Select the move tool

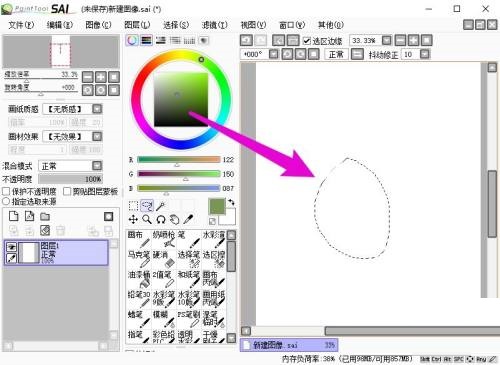133,219
